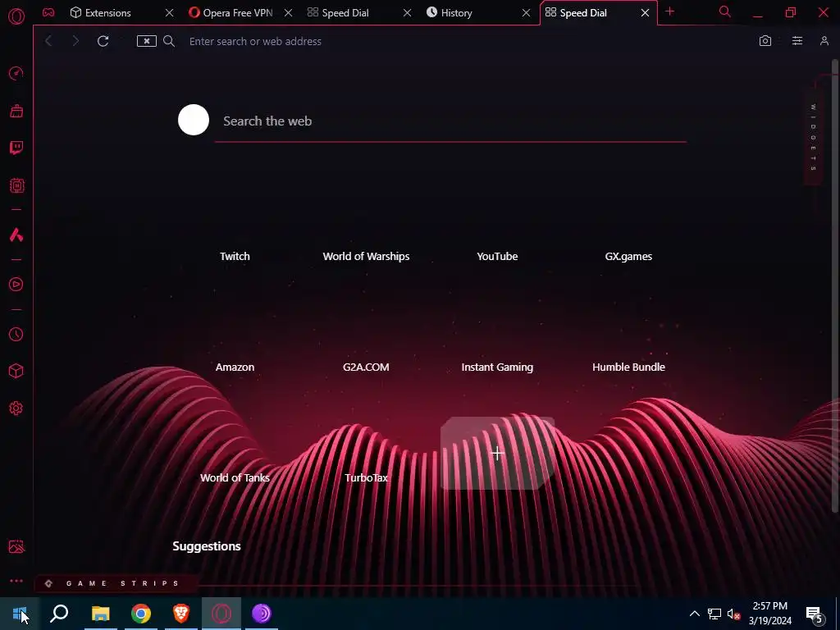Open Windows taskbar search
This screenshot has height=630, width=840.
[x=59, y=614]
